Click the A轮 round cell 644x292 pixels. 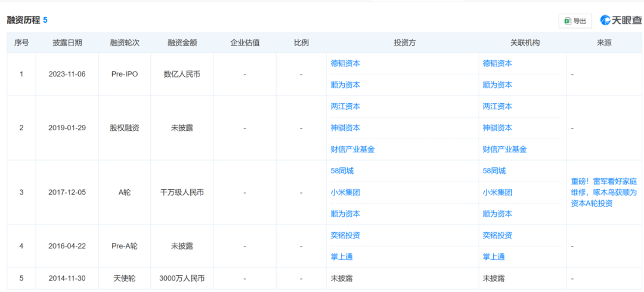point(125,192)
